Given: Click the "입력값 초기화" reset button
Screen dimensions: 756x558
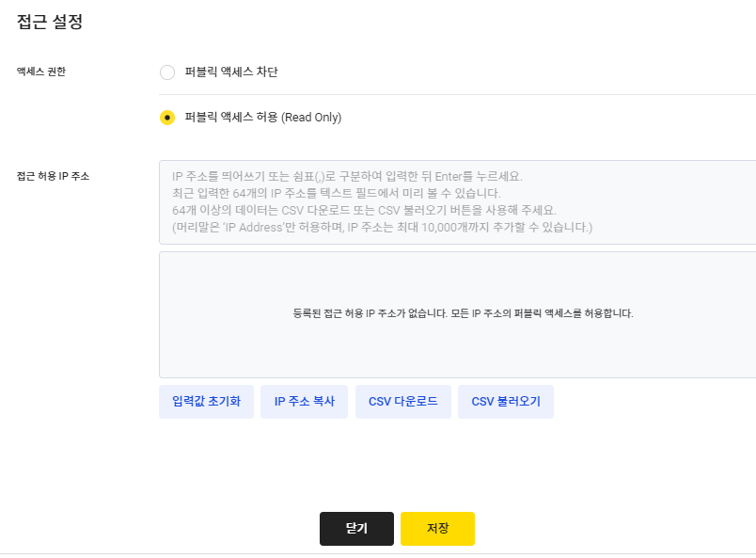Looking at the screenshot, I should [x=206, y=401].
